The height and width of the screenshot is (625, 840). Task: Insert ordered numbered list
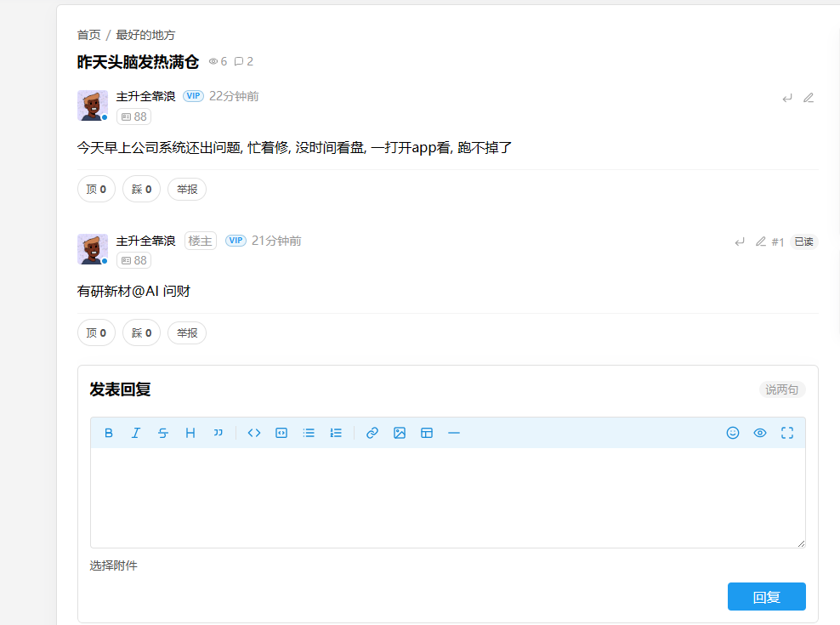pos(336,433)
